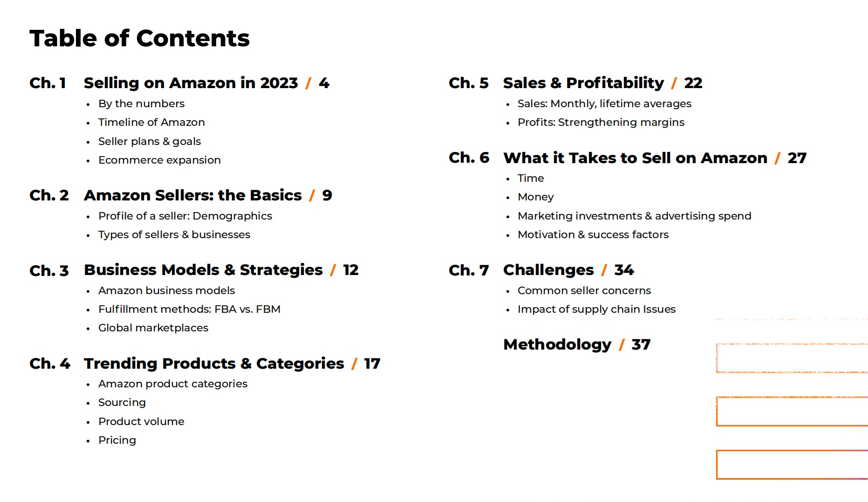
Task: Open 'What it Takes to Sell on Amazon'
Action: (635, 158)
